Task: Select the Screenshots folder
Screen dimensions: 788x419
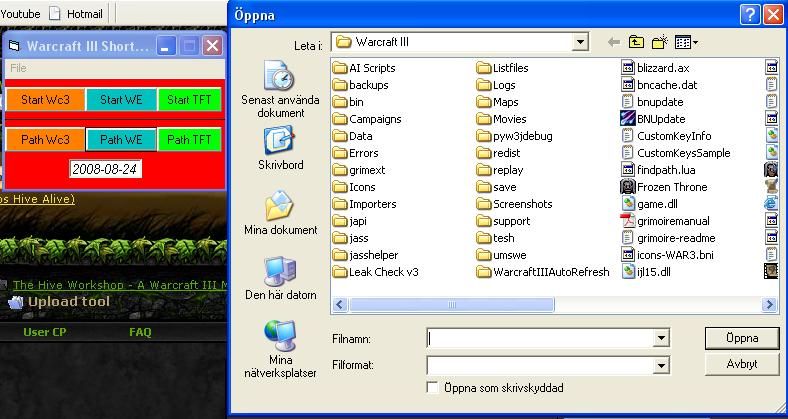Action: pyautogui.click(x=515, y=204)
